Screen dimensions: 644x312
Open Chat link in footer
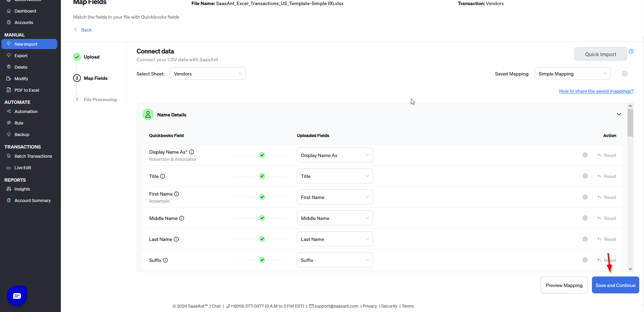point(216,306)
